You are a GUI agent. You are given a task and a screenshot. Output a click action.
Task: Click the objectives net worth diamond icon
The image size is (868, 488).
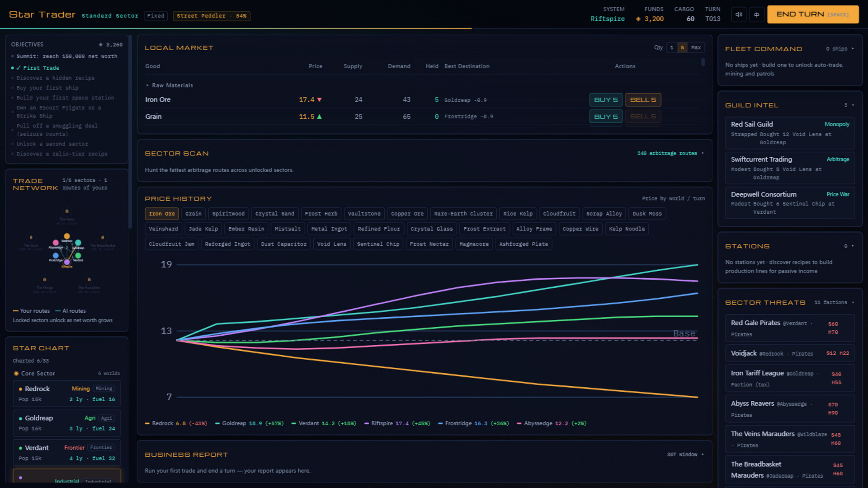[100, 45]
